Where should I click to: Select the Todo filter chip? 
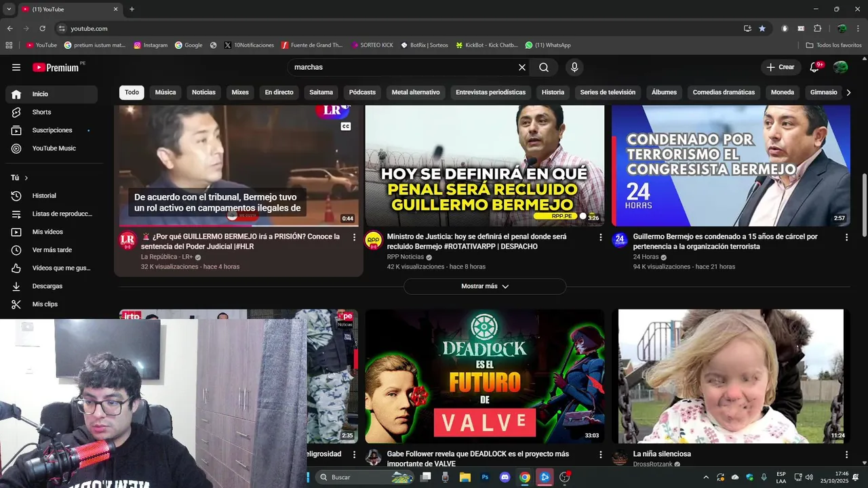tap(132, 92)
